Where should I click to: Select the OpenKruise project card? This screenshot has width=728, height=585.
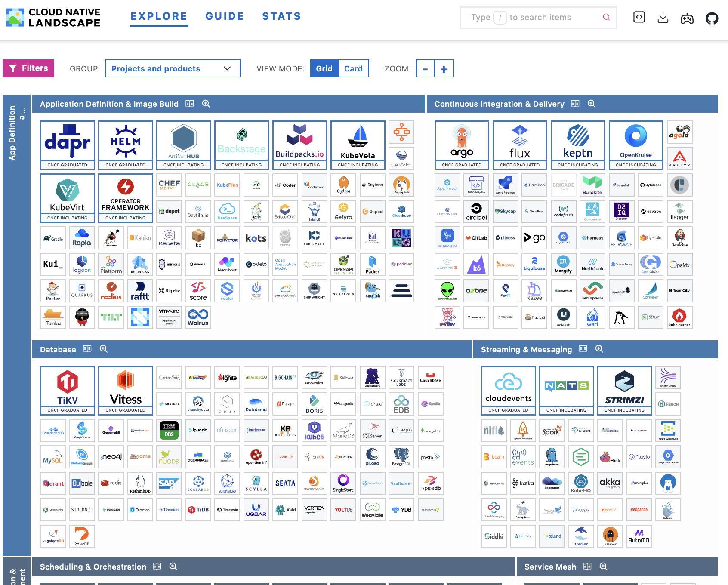pos(636,145)
